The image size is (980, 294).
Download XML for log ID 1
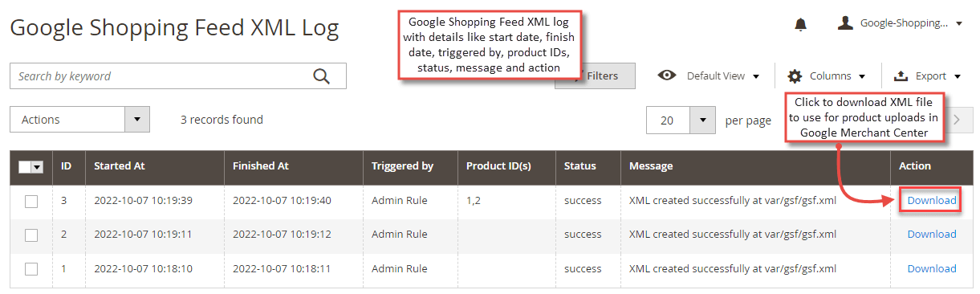click(x=932, y=268)
